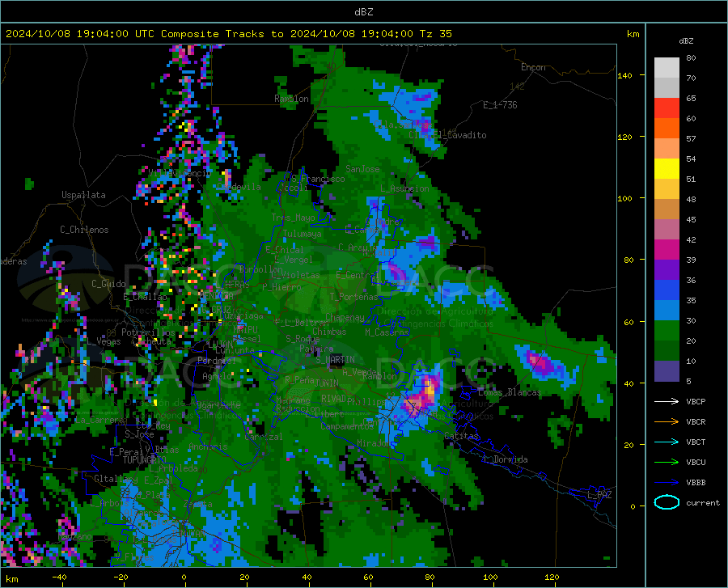Click the VBCT legend label
Image resolution: width=728 pixels, height=588 pixels.
(x=696, y=442)
